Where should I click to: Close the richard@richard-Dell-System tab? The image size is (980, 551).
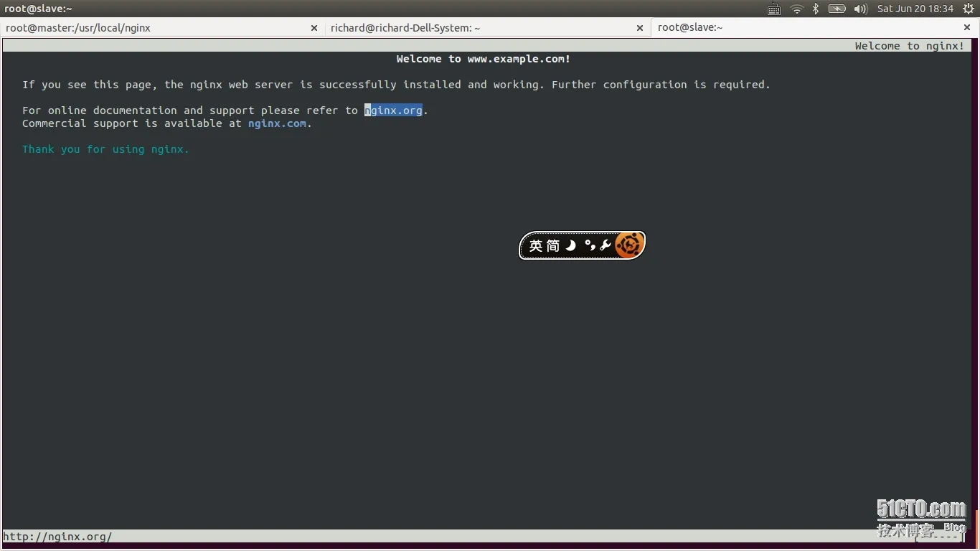[x=640, y=28]
